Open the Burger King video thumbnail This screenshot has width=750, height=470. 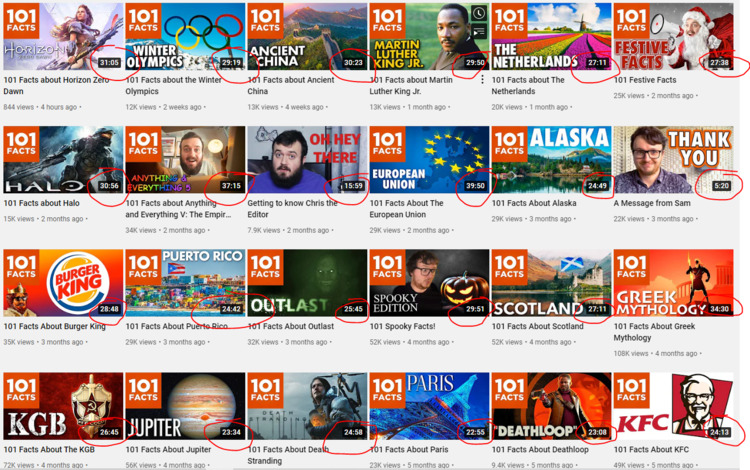[63, 283]
